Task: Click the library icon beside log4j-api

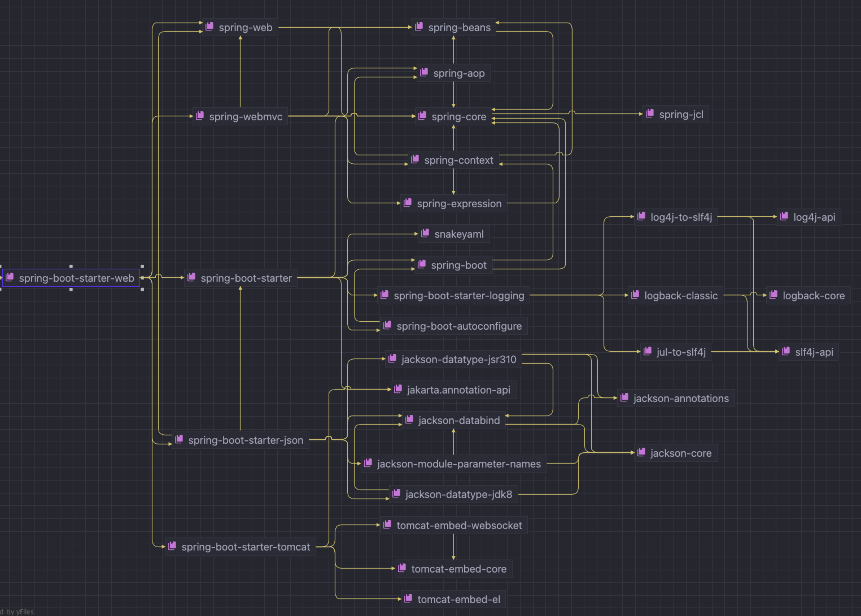Action: coord(784,216)
